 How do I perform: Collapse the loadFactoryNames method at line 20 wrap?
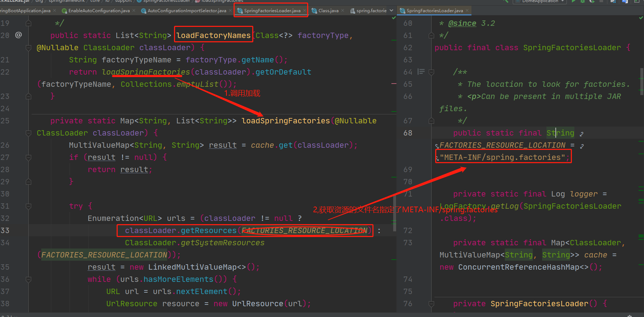[x=29, y=47]
